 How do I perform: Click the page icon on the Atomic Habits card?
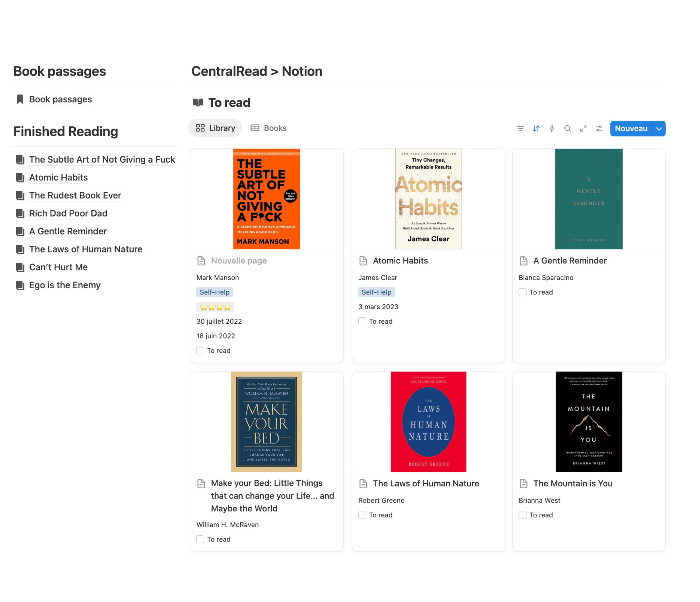[363, 261]
